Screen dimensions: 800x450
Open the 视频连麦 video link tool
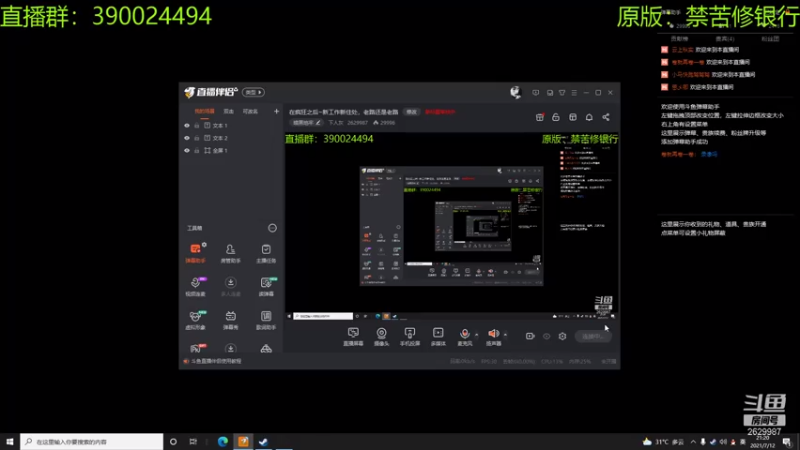pos(195,286)
